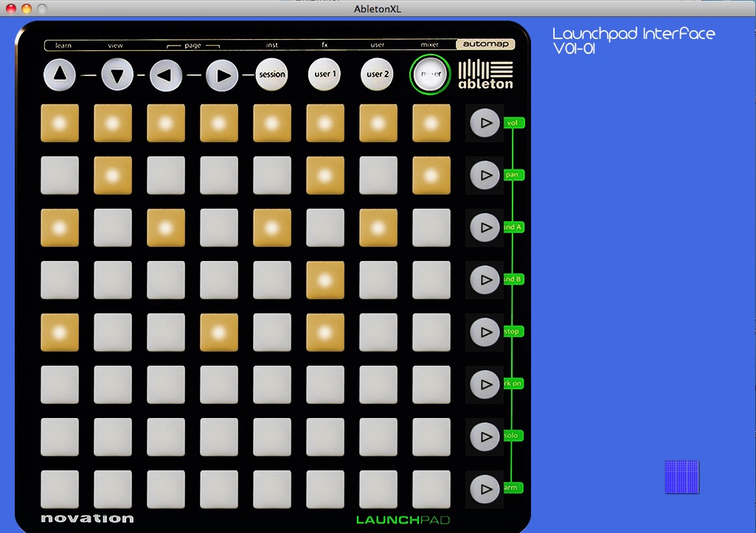Toggle the lit stop-row pad under up arrow
Screen dimensions: 756x533
coord(60,332)
